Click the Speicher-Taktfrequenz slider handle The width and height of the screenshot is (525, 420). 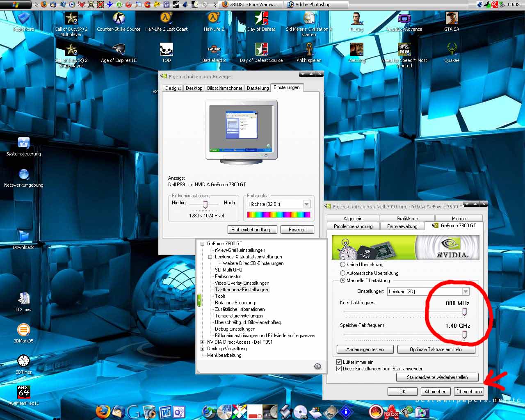point(464,335)
